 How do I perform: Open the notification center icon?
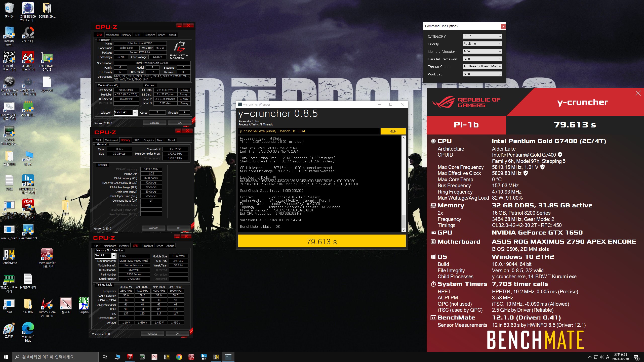coord(636,357)
